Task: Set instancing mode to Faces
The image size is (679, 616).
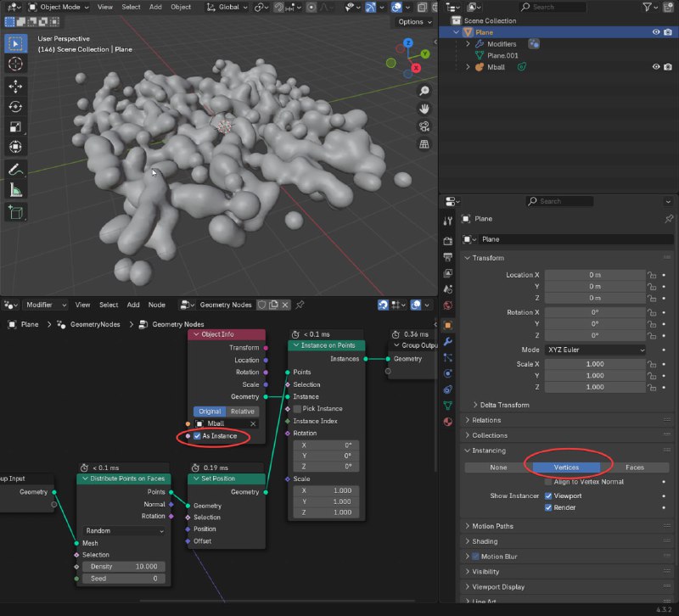Action: (x=634, y=467)
